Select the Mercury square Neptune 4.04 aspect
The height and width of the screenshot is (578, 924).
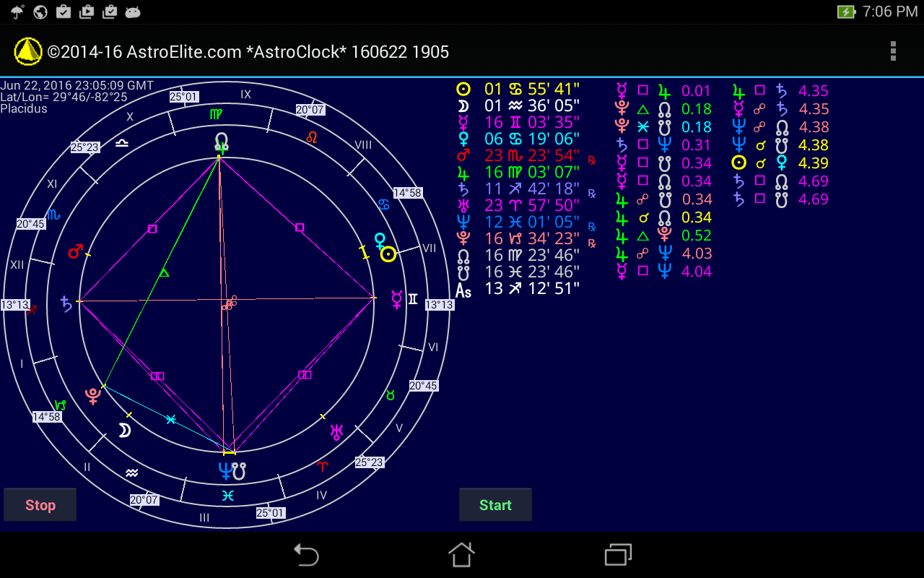[663, 272]
